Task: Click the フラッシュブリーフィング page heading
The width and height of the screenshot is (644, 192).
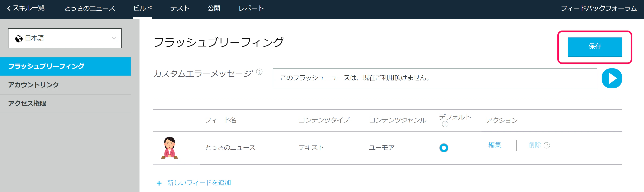Action: (x=219, y=42)
